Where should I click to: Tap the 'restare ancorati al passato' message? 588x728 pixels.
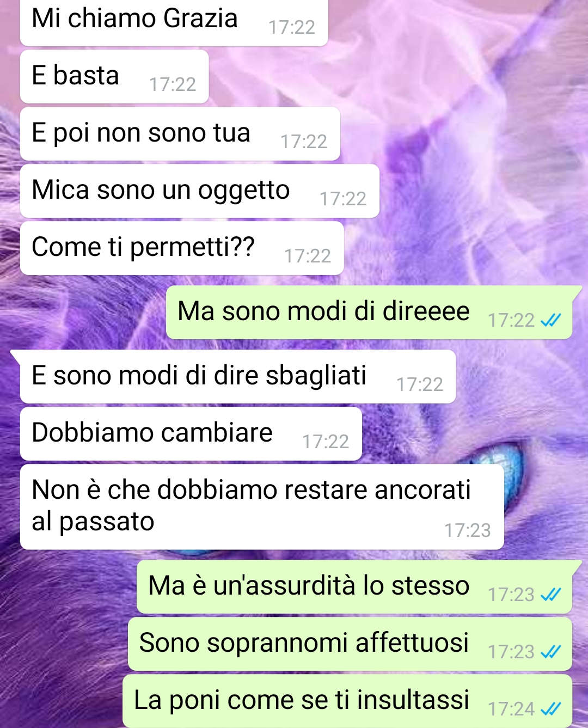point(262,507)
